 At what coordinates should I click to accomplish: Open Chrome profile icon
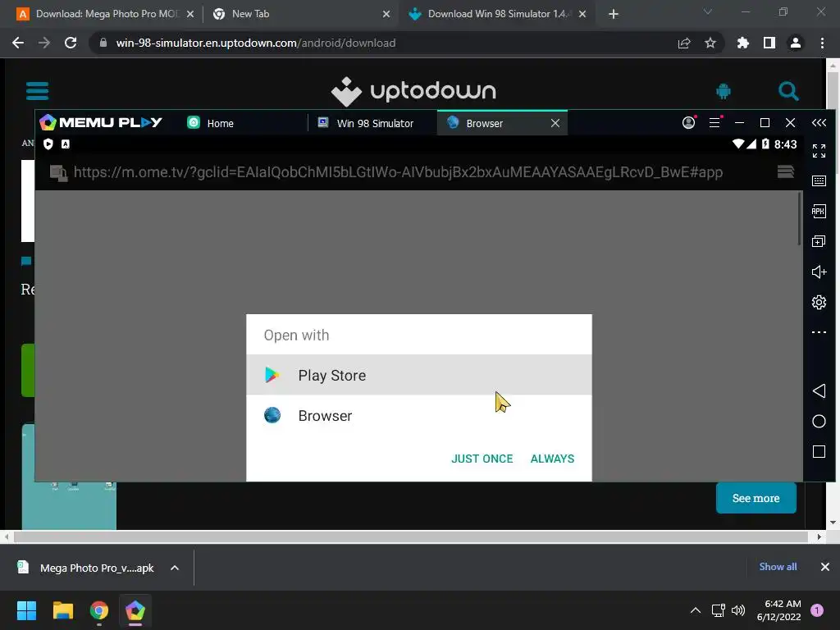(x=796, y=43)
